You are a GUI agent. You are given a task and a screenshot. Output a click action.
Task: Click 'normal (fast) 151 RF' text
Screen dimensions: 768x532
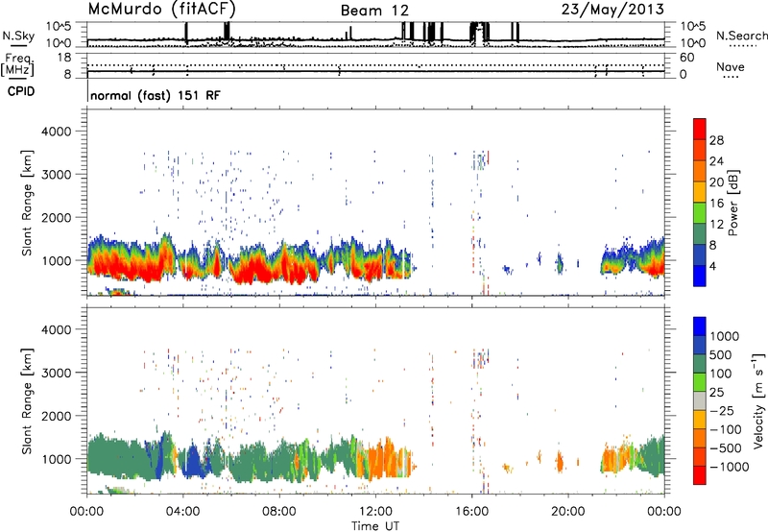[x=156, y=95]
